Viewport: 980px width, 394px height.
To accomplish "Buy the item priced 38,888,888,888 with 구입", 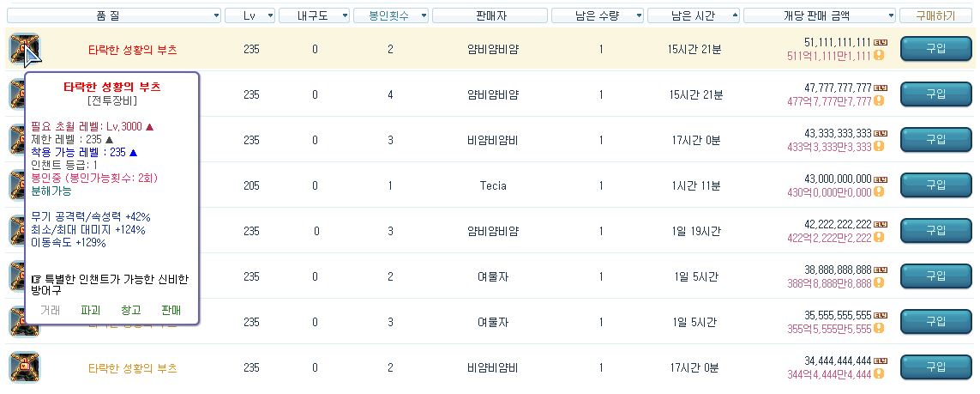I will [935, 276].
